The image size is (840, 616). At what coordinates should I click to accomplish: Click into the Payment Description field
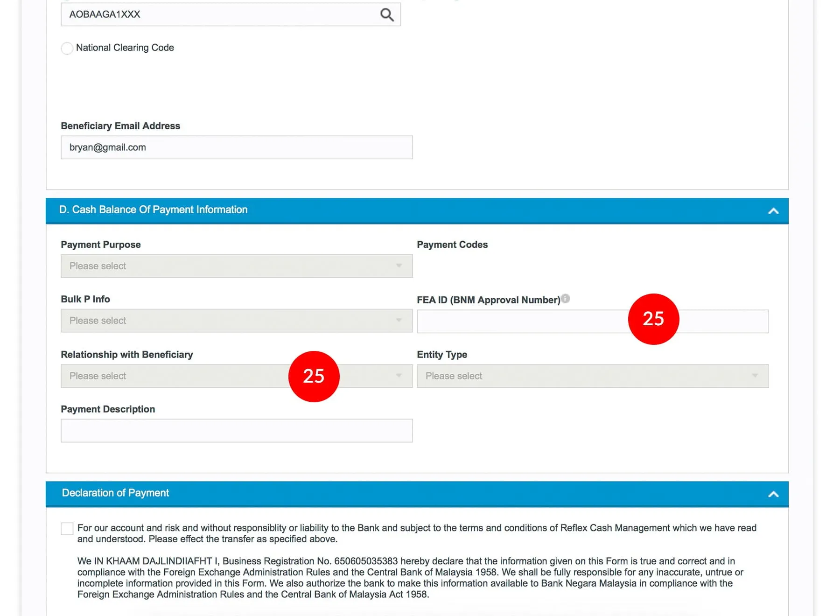236,431
